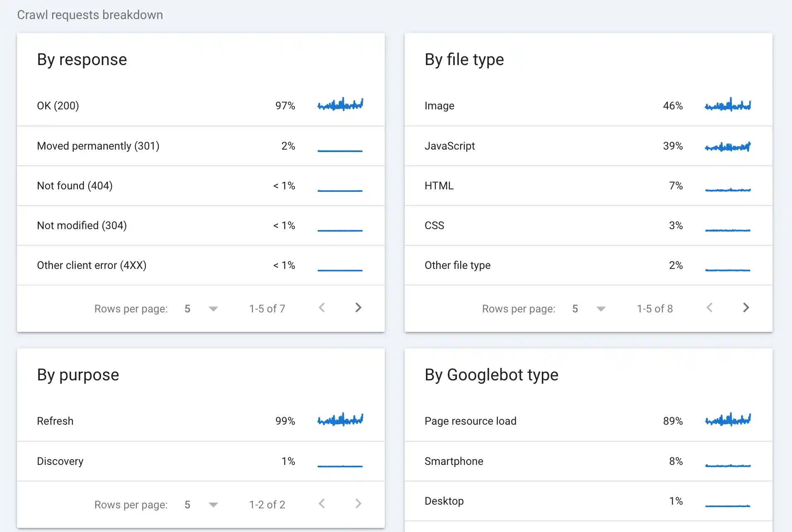Go to next page in By purpose card
Viewport: 792px width, 532px height.
[358, 504]
